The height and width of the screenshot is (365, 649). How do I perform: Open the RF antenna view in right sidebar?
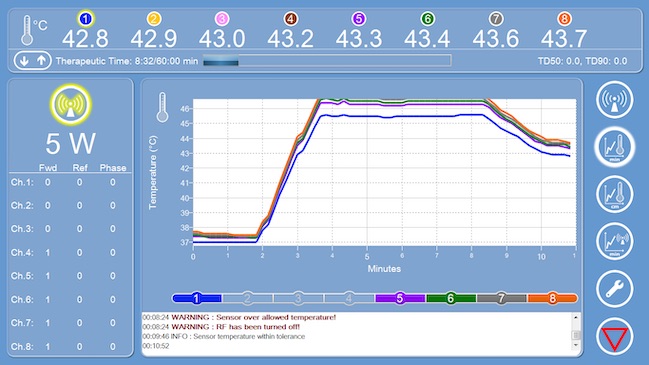pyautogui.click(x=615, y=99)
